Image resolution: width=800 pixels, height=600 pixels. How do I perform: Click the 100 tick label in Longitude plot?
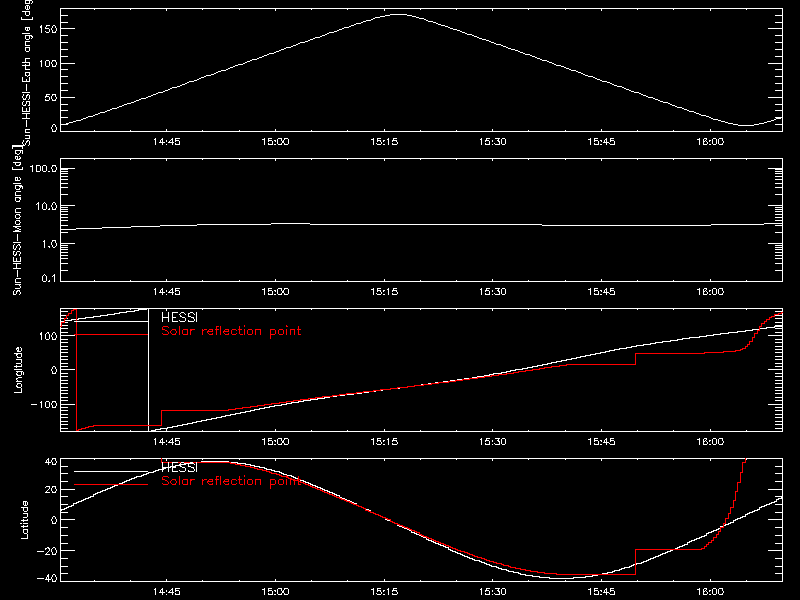48,336
